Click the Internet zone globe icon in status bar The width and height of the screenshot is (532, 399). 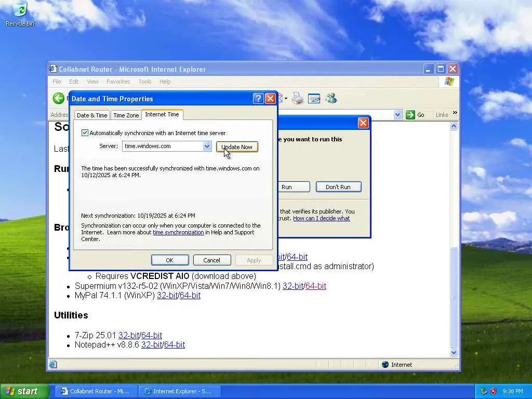tap(385, 364)
